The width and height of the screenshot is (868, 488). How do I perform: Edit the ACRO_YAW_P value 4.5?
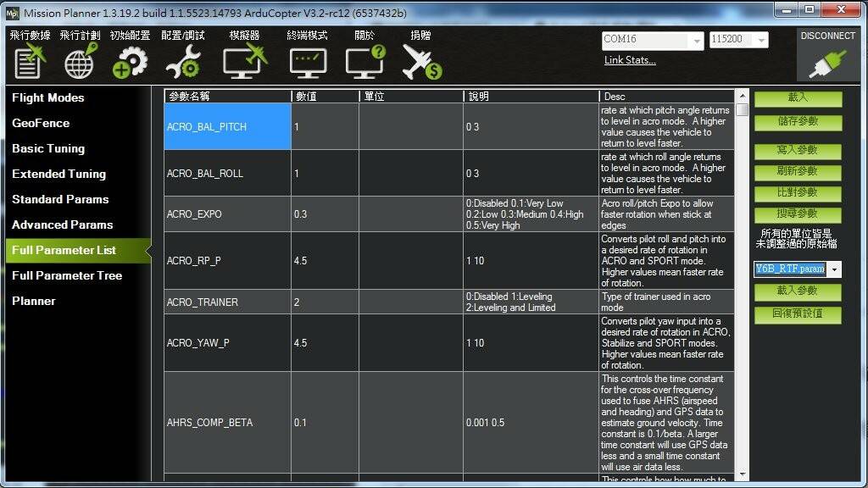click(325, 343)
